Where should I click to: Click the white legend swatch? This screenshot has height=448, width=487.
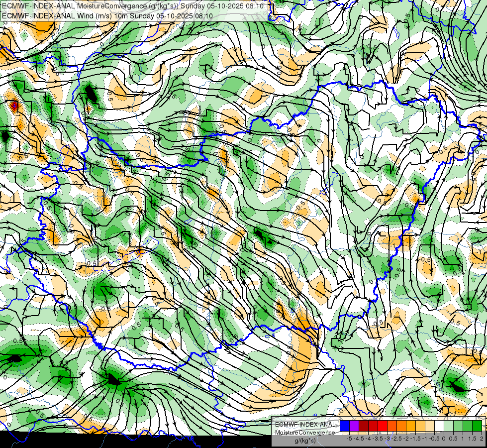tap(439, 426)
